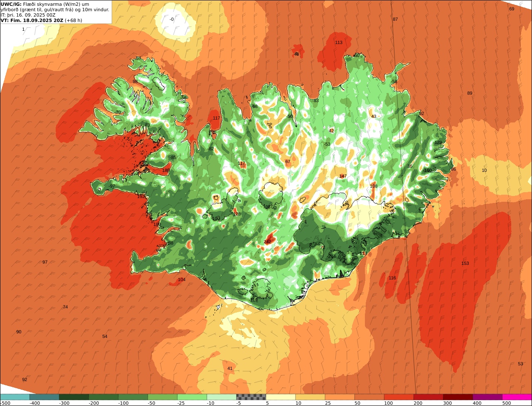Click the map value '192'
Screen dimensions: 532x406
(x=141, y=196)
